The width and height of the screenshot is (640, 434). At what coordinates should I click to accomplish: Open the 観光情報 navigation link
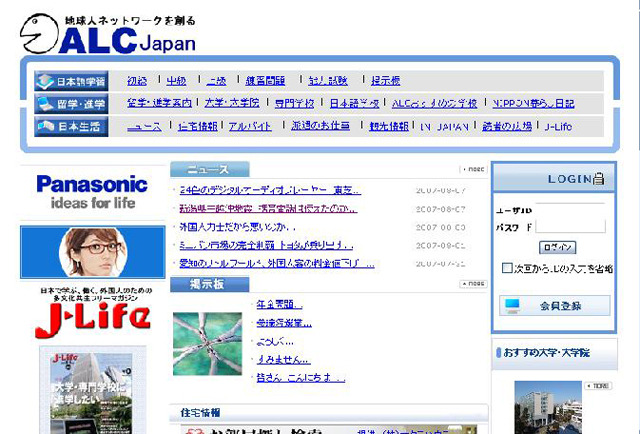pyautogui.click(x=389, y=127)
